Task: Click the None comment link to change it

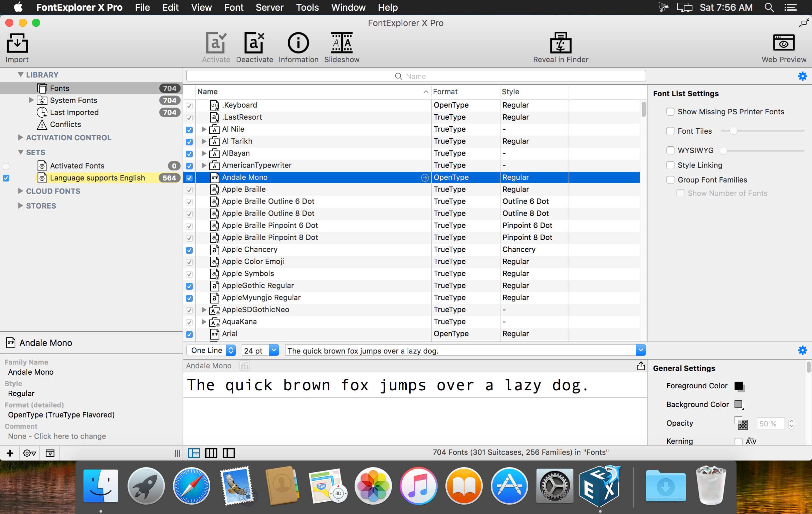Action: tap(56, 435)
